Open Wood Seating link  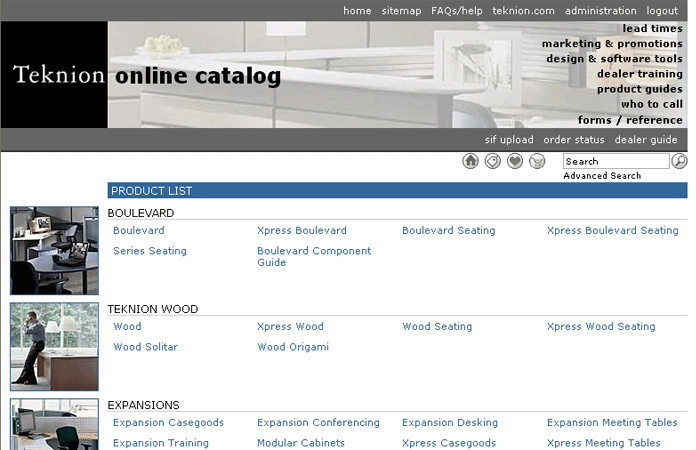[x=437, y=326]
